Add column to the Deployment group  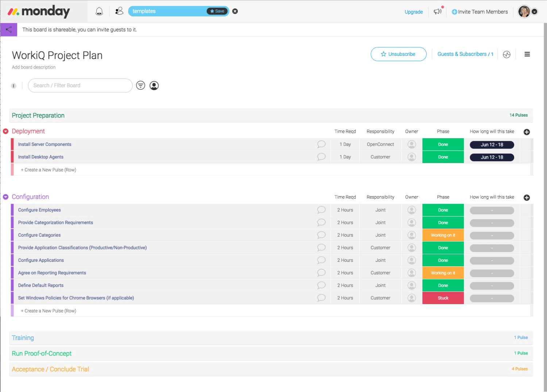tap(527, 132)
